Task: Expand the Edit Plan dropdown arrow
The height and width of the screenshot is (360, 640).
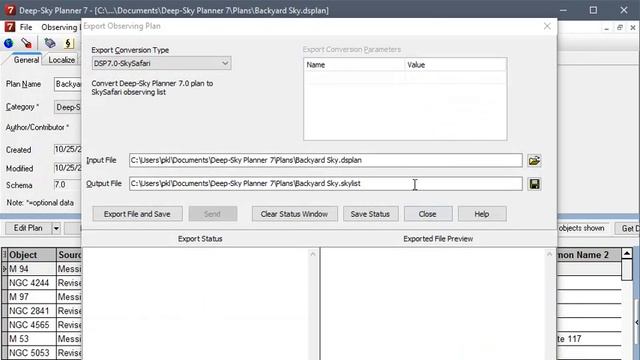Action: 56,228
